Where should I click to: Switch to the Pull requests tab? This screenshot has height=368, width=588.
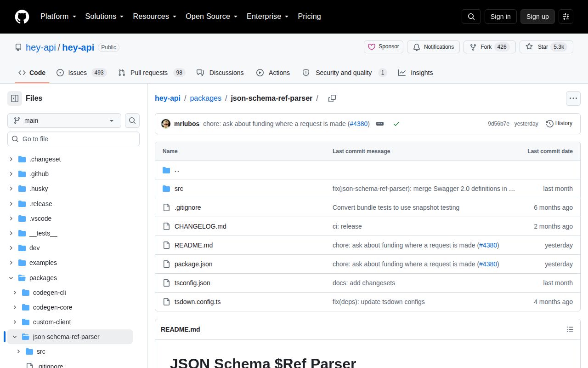[x=151, y=73]
